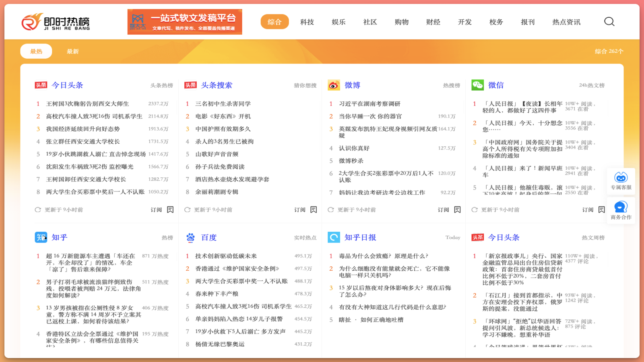The width and height of the screenshot is (644, 362).
Task: Open the 知乎日报 logo icon
Action: pyautogui.click(x=334, y=237)
